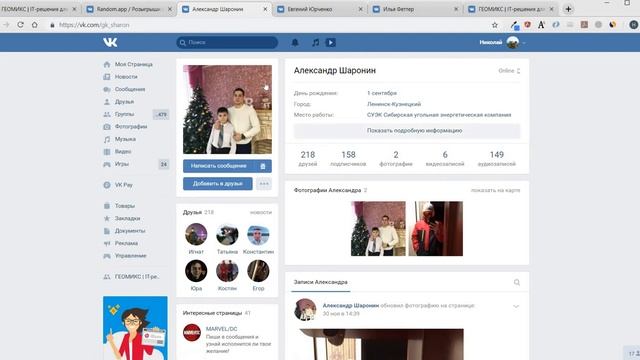Click the Музыка note icon in sidebar

(107, 139)
